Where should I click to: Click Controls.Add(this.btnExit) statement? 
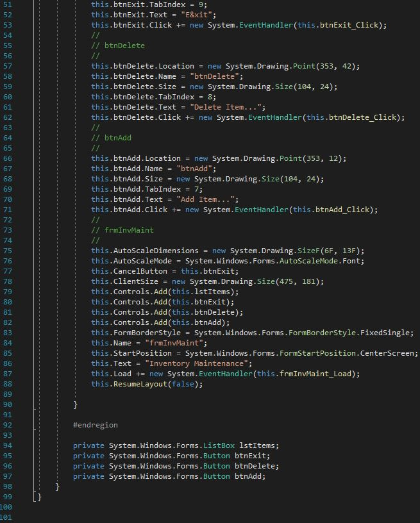163,302
